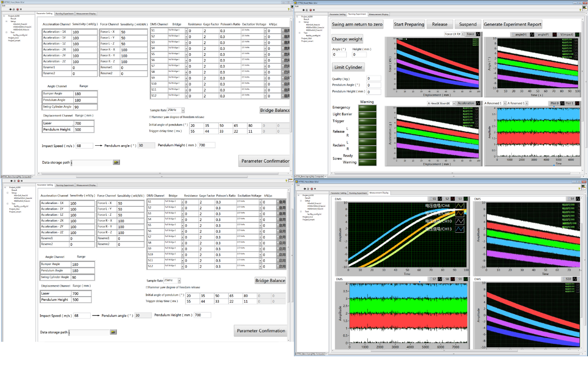Viewport: 588px width, 376px height.
Task: Open Running Experiment tab in Measurement Display window
Action: coord(358,193)
